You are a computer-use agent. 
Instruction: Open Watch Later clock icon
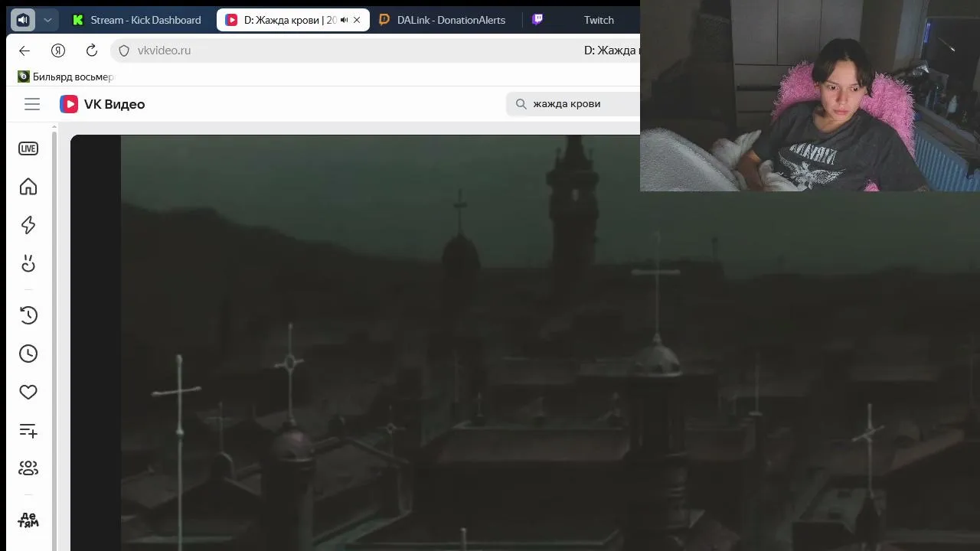28,354
